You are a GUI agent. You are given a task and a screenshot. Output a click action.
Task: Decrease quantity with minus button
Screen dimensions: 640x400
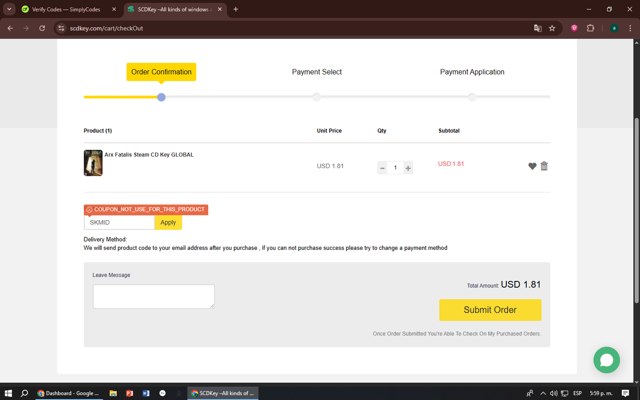382,168
